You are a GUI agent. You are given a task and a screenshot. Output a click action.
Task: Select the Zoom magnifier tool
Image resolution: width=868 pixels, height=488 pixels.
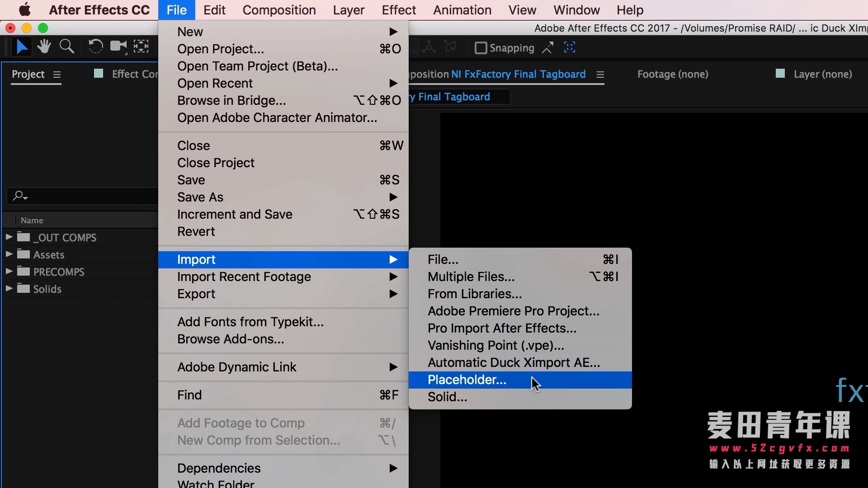click(x=67, y=47)
